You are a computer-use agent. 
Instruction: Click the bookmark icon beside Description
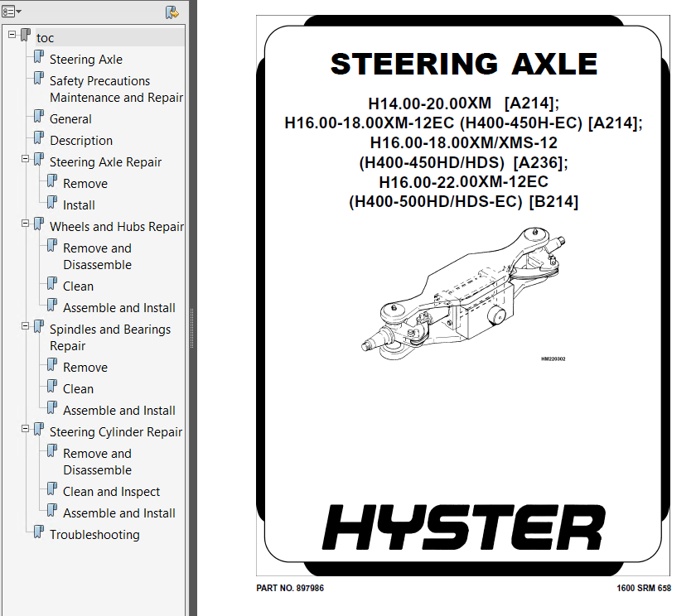(39, 137)
